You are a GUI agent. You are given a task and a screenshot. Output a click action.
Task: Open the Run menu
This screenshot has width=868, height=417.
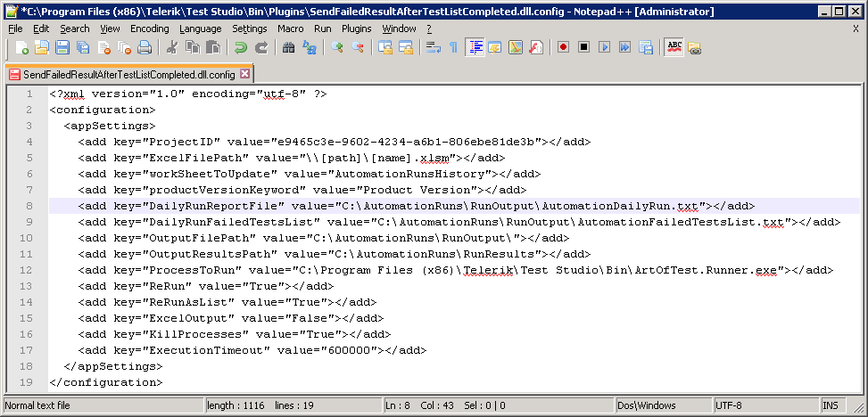(x=323, y=29)
